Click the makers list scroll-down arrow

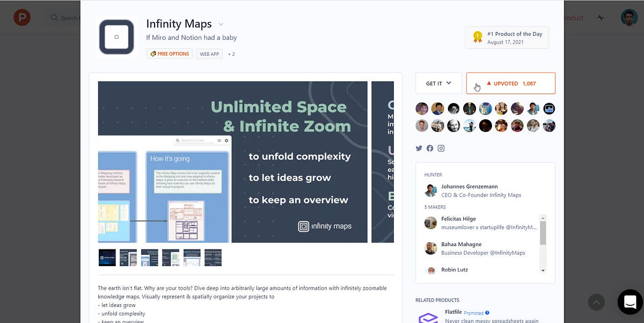coord(543,270)
